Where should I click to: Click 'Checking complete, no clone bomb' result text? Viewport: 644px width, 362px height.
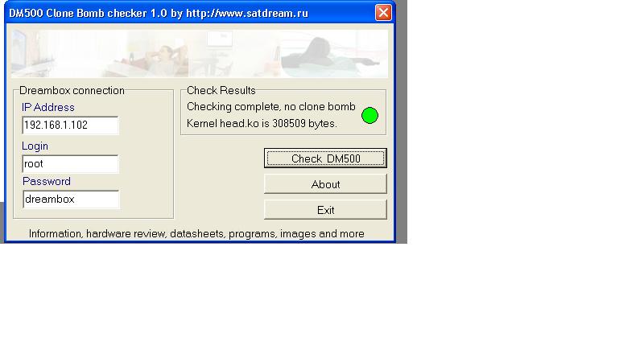pos(270,107)
